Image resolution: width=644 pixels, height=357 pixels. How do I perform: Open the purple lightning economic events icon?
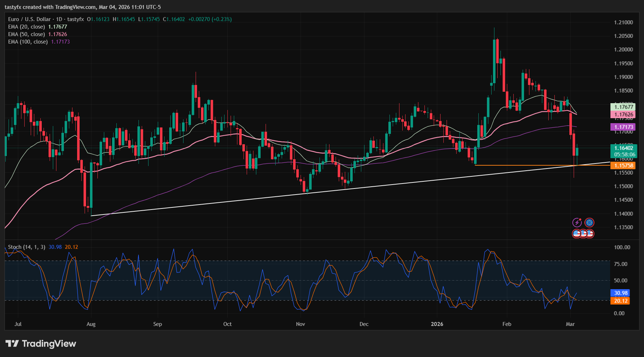tap(577, 222)
